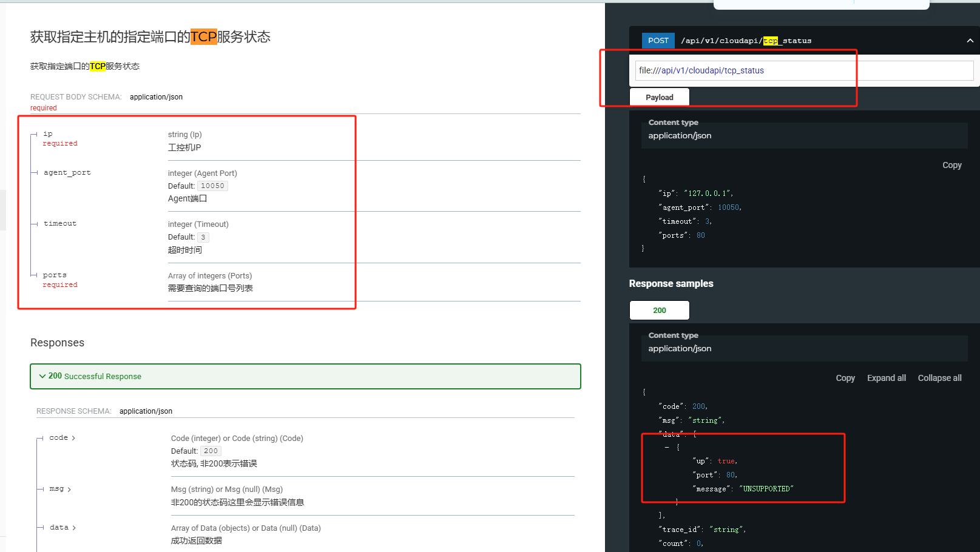Copy the response sample JSON
The image size is (980, 552).
(845, 378)
